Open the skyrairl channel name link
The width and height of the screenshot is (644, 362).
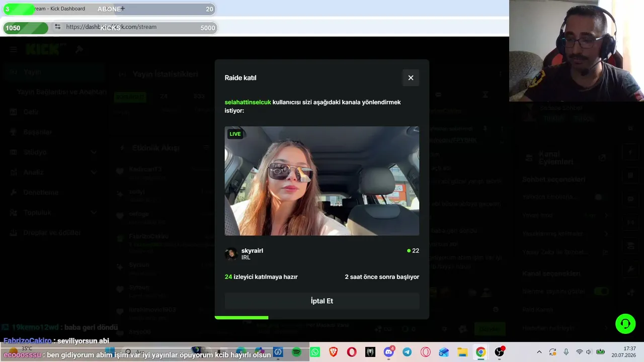point(252,250)
